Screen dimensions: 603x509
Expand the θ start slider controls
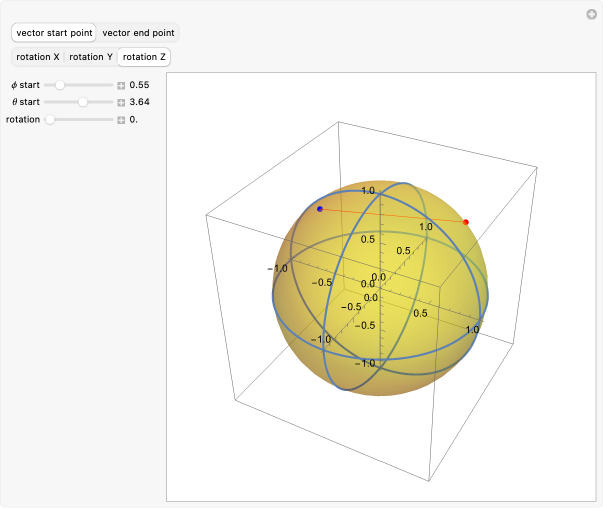click(121, 103)
